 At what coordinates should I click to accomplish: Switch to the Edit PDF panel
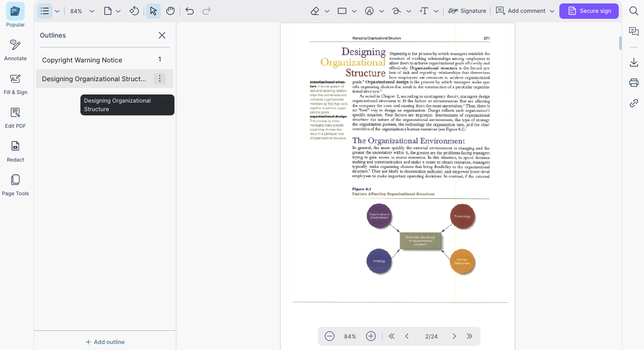click(15, 117)
